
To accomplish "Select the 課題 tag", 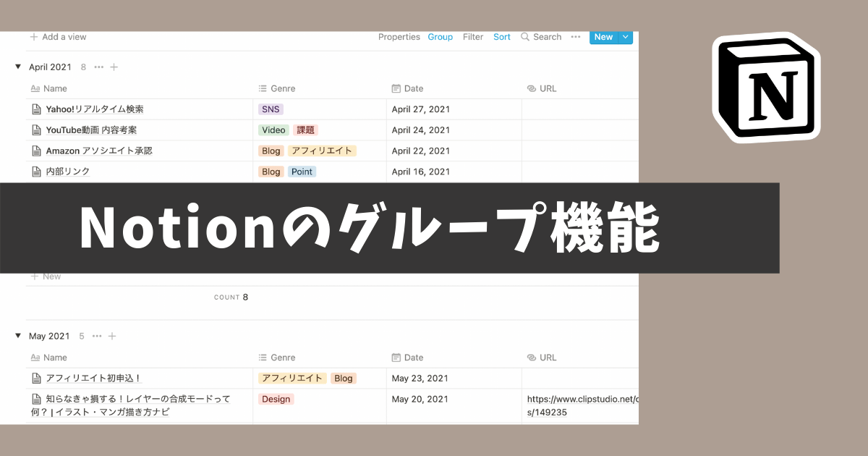I will click(x=306, y=130).
